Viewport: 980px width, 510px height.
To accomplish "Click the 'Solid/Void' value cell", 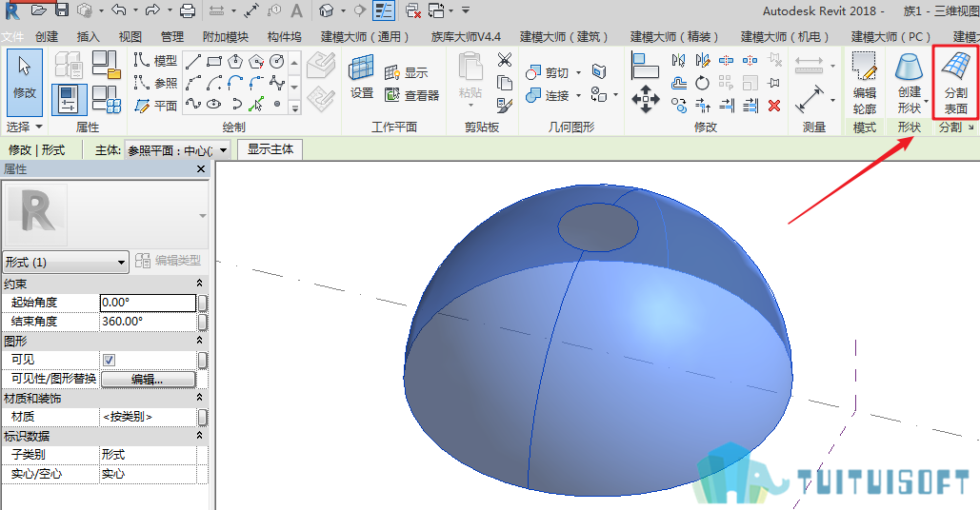I will point(149,474).
